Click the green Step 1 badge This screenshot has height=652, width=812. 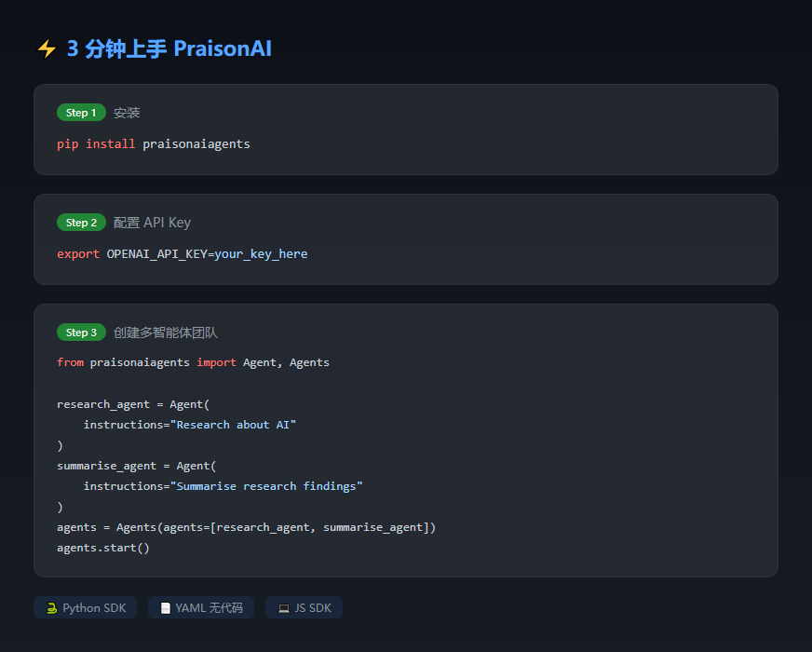(81, 113)
